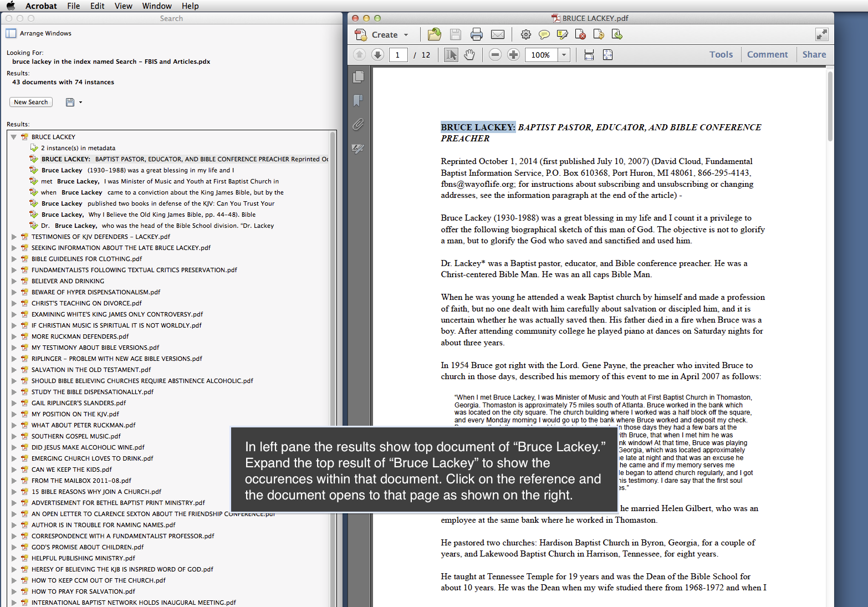Click the fit width scrolling icon
The width and height of the screenshot is (868, 607).
pos(589,54)
